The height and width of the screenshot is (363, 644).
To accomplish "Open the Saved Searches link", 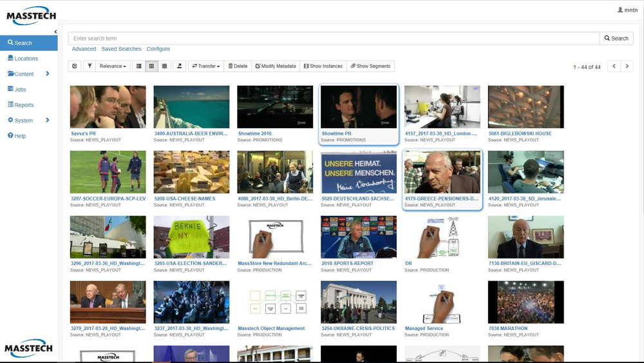I will pos(121,49).
